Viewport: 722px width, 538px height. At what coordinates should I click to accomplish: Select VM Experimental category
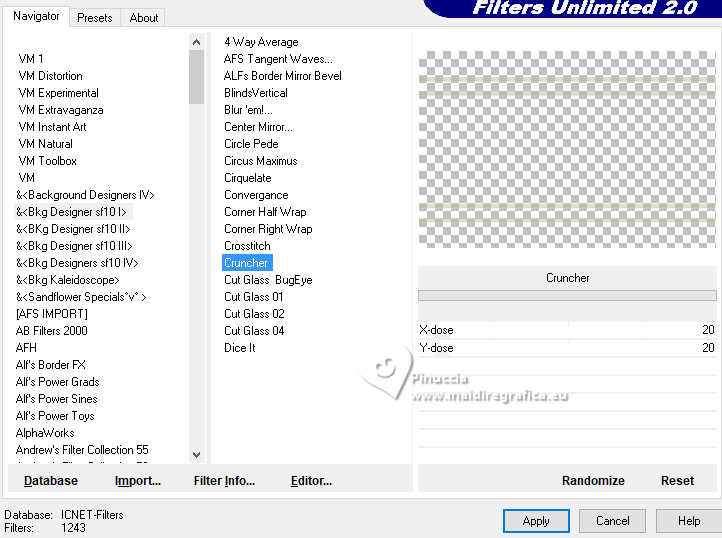[x=58, y=93]
